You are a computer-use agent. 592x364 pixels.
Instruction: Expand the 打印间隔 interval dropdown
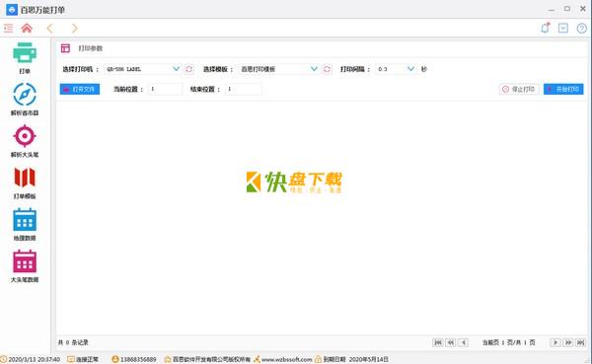coord(410,69)
